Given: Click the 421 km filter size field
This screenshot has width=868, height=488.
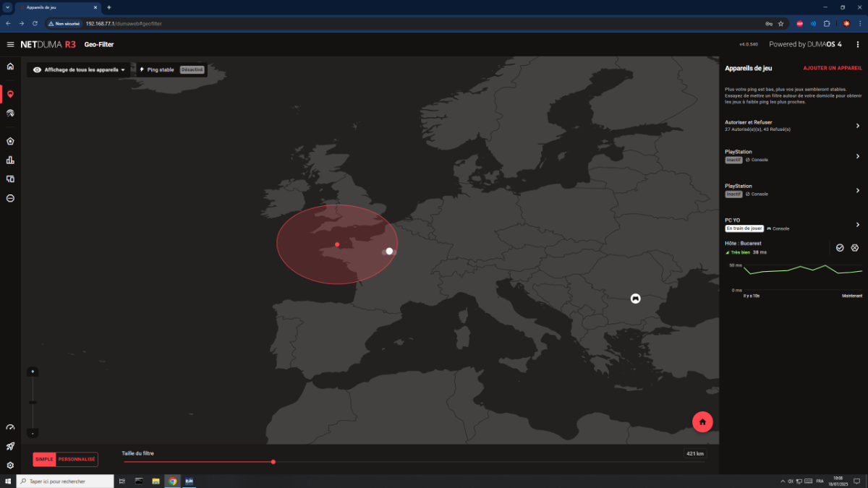Looking at the screenshot, I should [695, 454].
